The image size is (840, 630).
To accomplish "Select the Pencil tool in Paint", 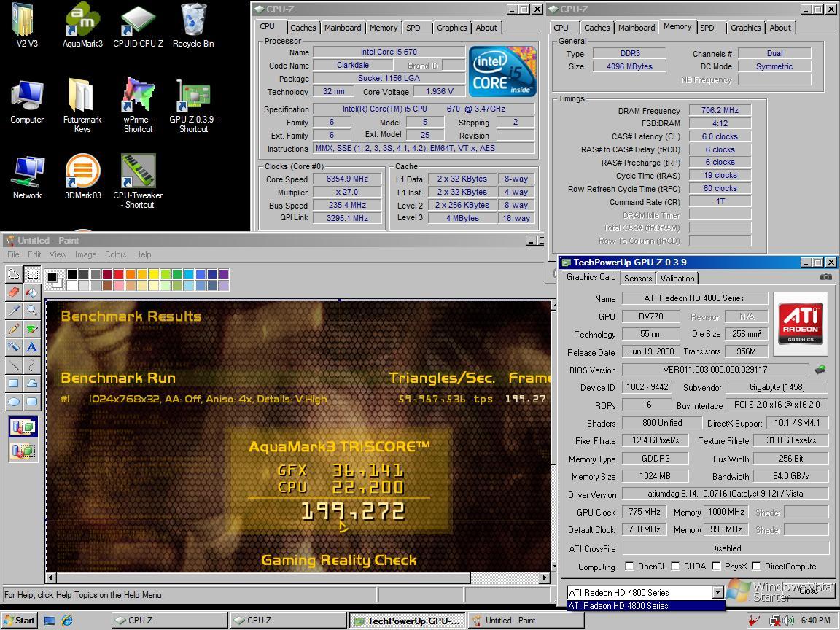I will click(x=14, y=328).
